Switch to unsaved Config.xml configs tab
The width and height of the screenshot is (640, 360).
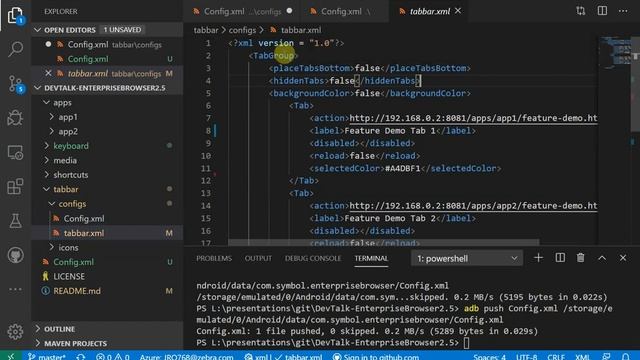point(242,11)
